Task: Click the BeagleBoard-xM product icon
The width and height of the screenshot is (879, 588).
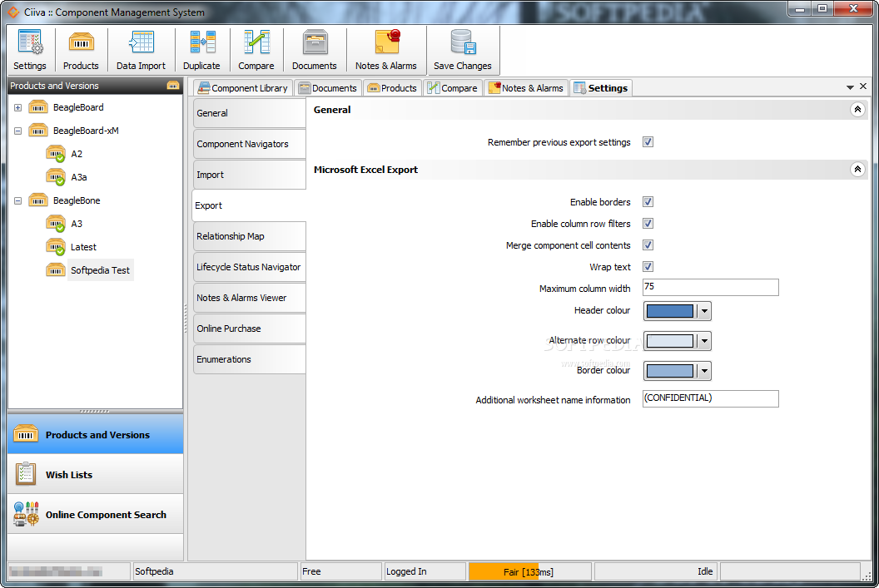Action: pyautogui.click(x=38, y=131)
